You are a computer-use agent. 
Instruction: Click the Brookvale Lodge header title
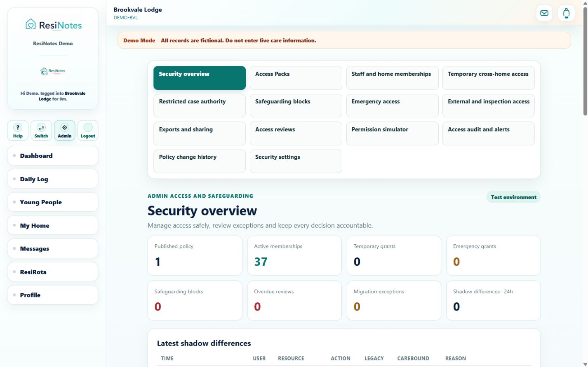tap(138, 9)
